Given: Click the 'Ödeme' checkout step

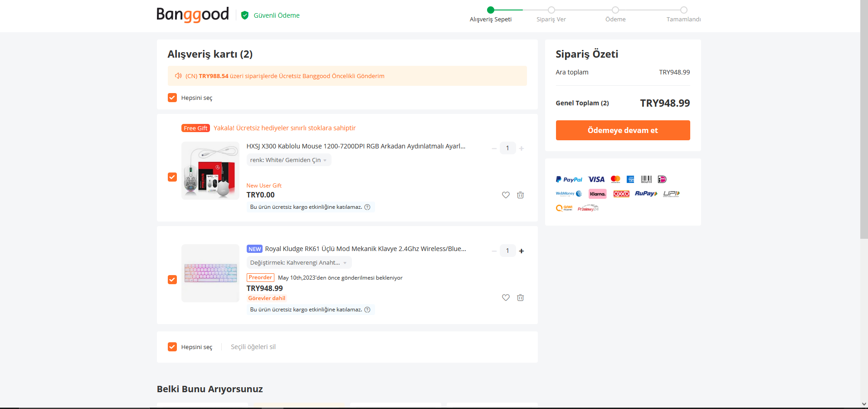Looking at the screenshot, I should point(615,19).
